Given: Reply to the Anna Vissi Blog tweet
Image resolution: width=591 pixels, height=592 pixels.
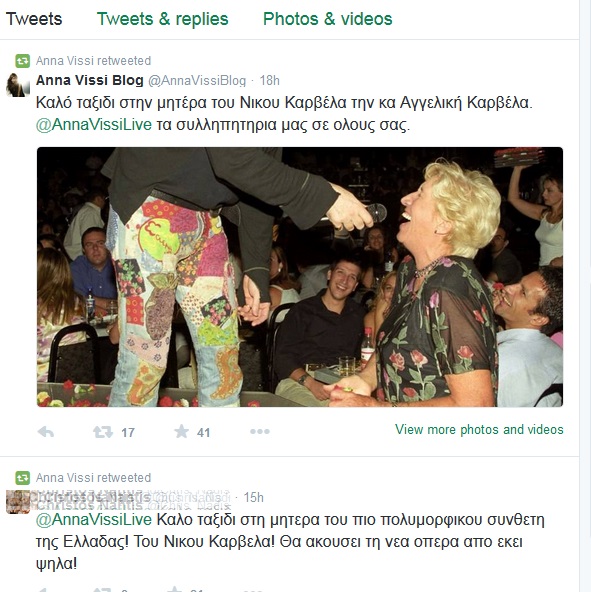Looking at the screenshot, I should [46, 432].
